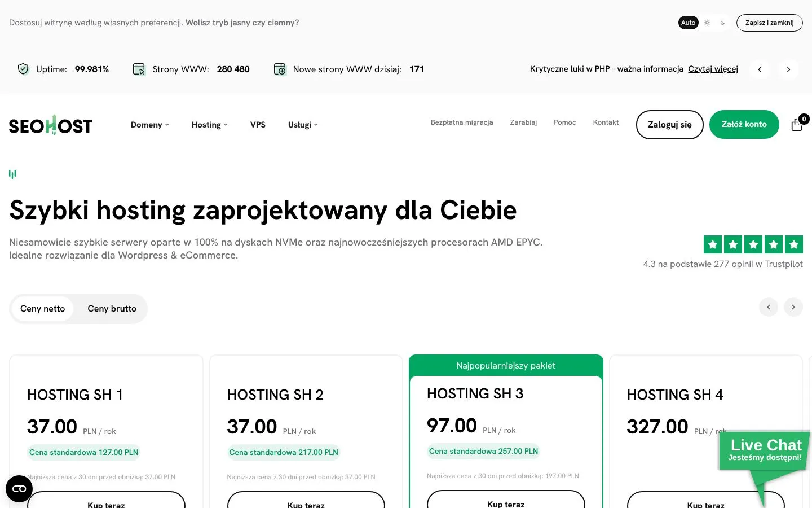812x508 pixels.
Task: Buy Hosting SH 2 with Kup teraz
Action: point(306,500)
